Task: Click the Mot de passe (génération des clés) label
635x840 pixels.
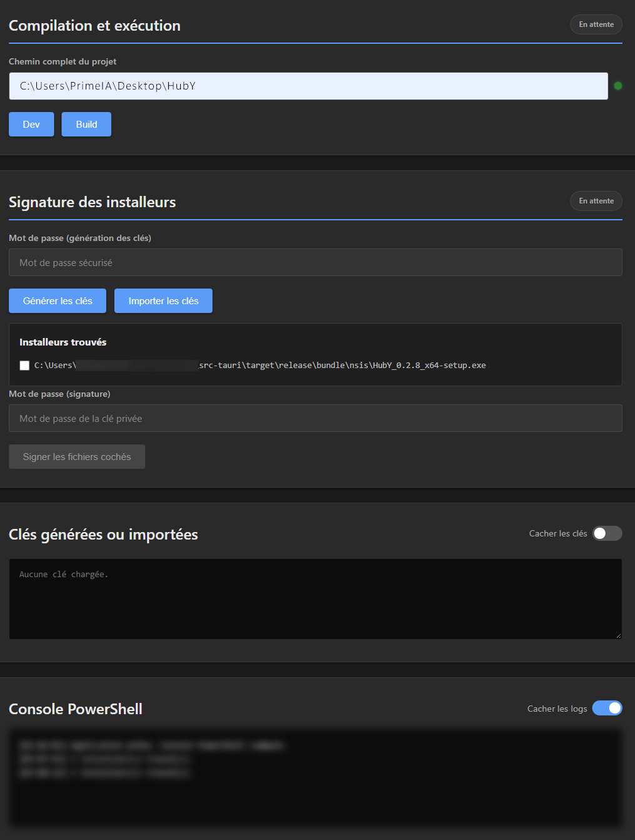Action: (x=80, y=238)
